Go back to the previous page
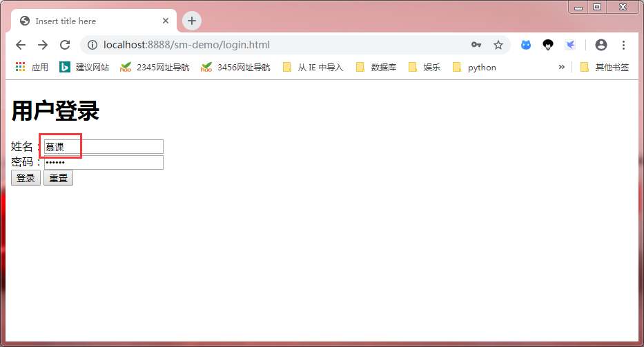The width and height of the screenshot is (644, 347). (21, 45)
